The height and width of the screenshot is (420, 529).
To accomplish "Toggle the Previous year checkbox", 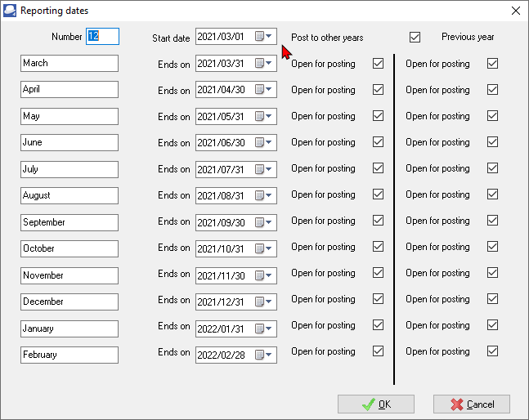I will click(x=415, y=37).
